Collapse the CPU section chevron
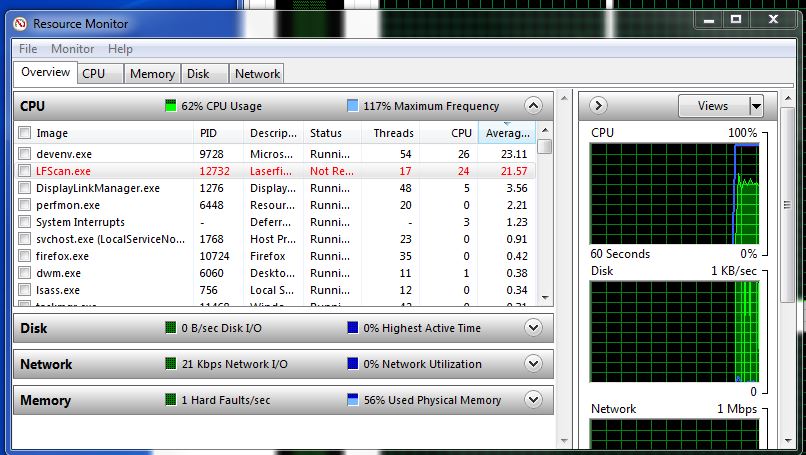This screenshot has height=455, width=806. pos(534,106)
